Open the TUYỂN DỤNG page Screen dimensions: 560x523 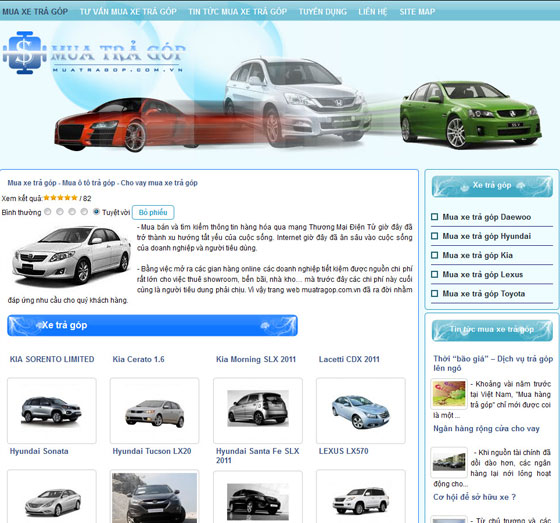point(323,12)
